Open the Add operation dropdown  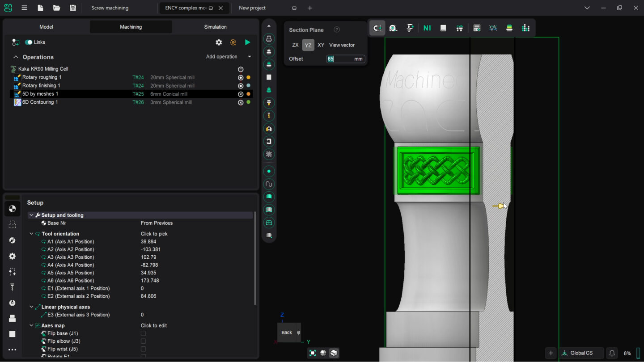point(249,56)
